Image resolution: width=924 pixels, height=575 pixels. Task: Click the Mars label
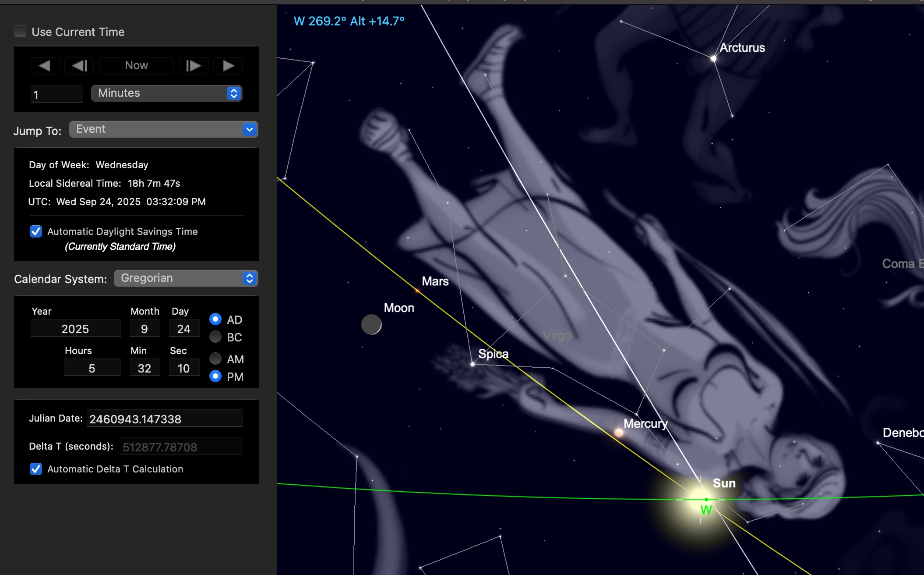[435, 281]
